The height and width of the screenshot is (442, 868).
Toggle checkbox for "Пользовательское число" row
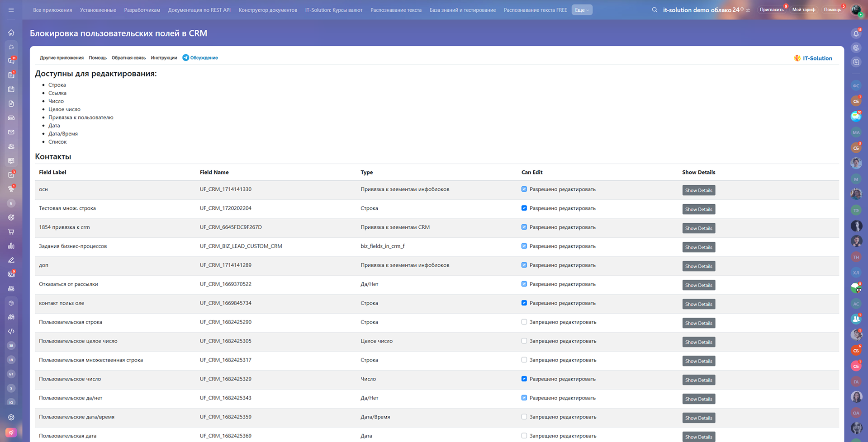(524, 379)
